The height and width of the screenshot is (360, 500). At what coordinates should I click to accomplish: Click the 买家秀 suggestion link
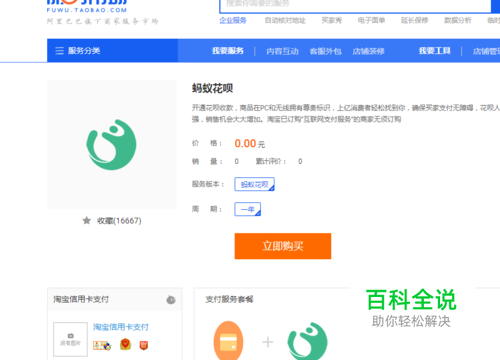coord(332,20)
